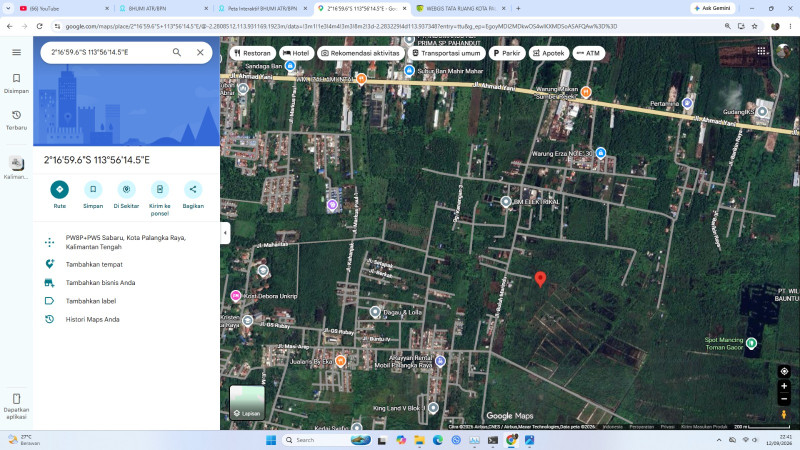Open the Google apps grid icon
This screenshot has height=450, width=800.
click(x=761, y=51)
